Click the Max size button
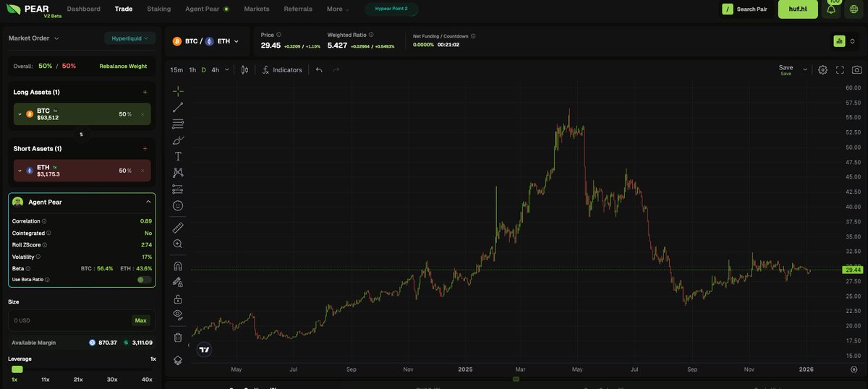Screen dimensions: 868x389 (x=141, y=320)
